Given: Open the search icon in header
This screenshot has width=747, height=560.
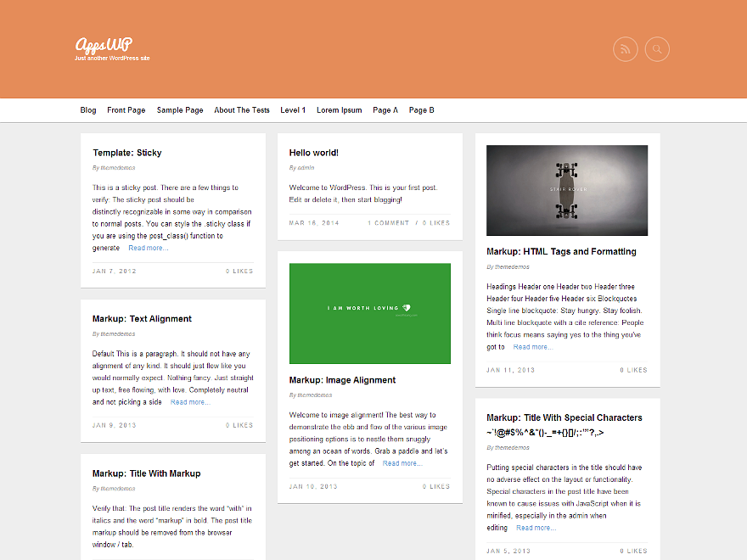Looking at the screenshot, I should 657,49.
